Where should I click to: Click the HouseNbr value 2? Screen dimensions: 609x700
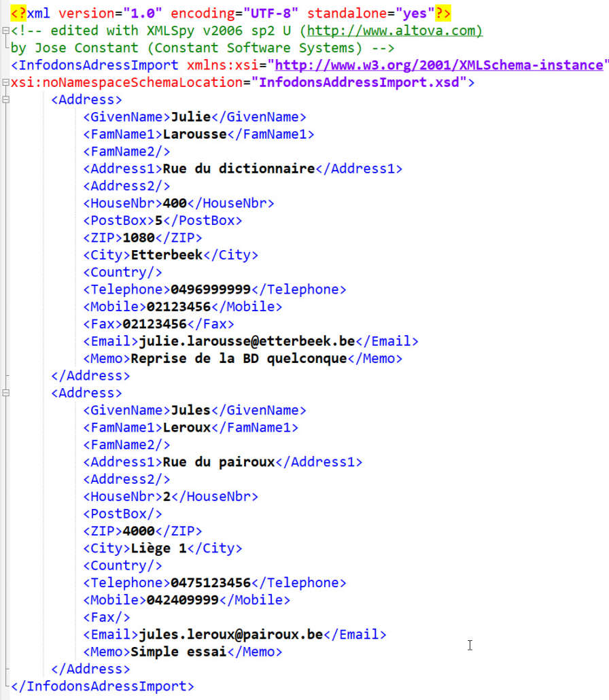coord(167,497)
